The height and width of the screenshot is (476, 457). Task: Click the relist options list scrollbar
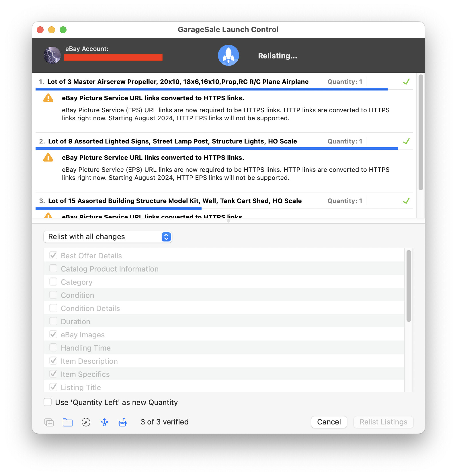409,286
